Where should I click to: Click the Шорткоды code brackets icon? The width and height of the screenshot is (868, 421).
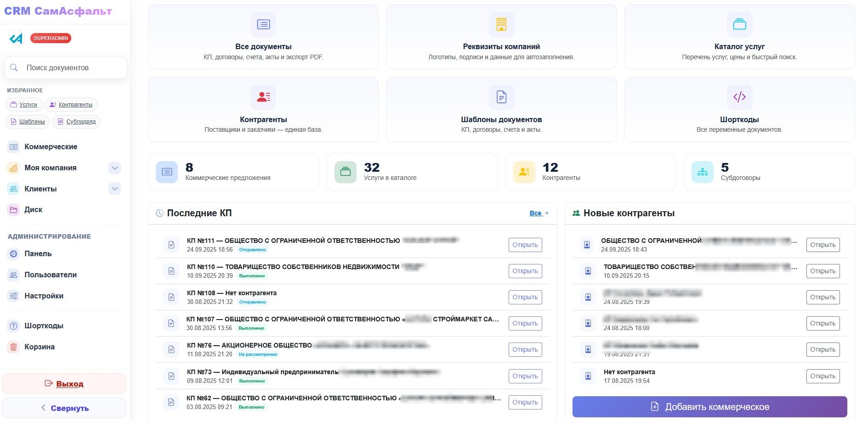click(739, 97)
